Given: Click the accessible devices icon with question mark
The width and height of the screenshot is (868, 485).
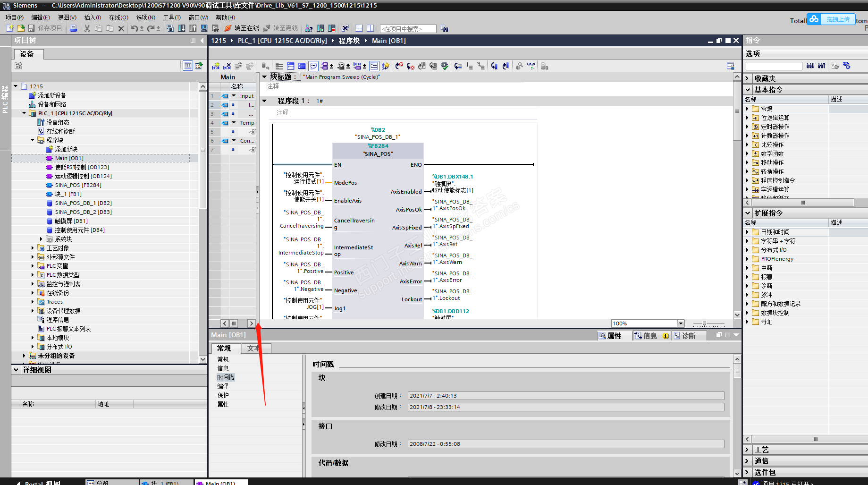Looking at the screenshot, I should [x=309, y=28].
